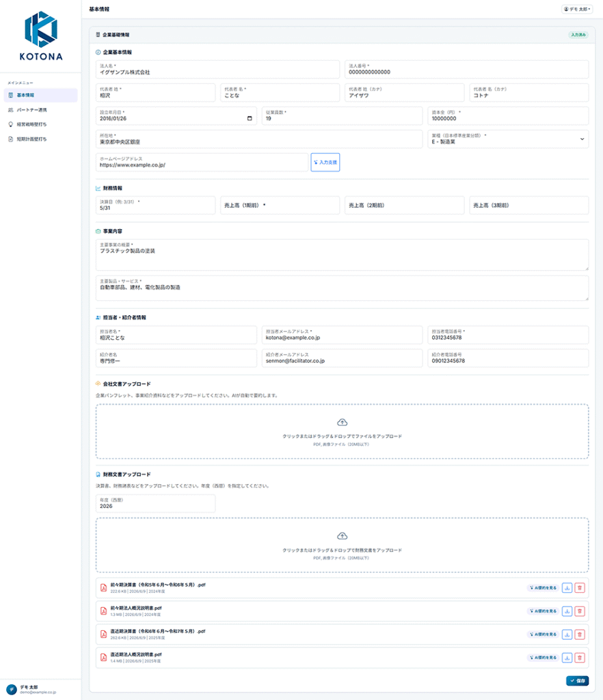
Task: Click the 法人番号 input field
Action: coord(466,69)
